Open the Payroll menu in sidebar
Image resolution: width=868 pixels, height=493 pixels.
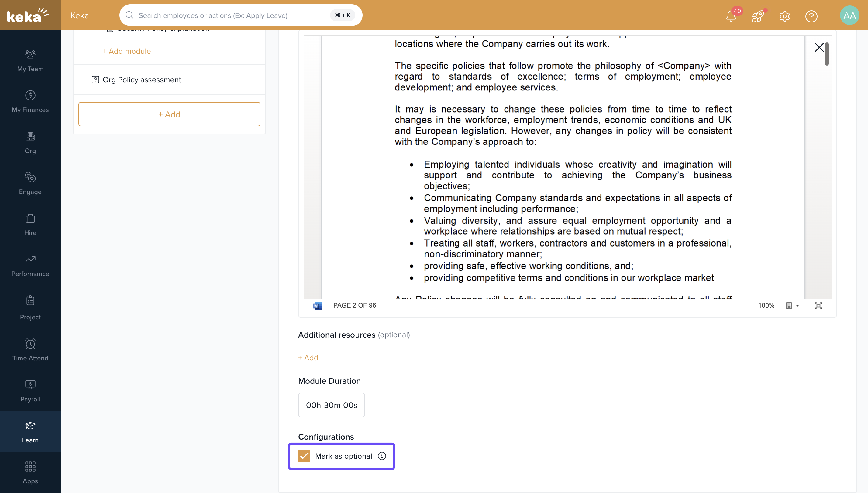(x=30, y=390)
